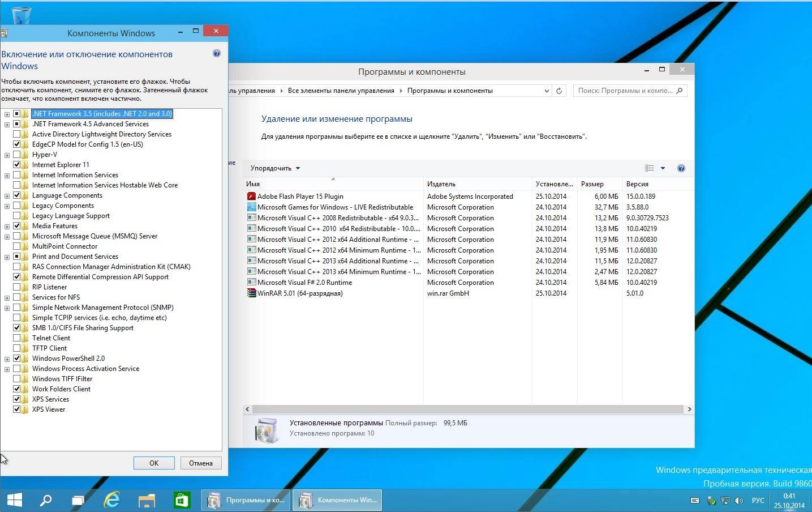Open Task View on the taskbar
The width and height of the screenshot is (812, 512).
coord(78,500)
